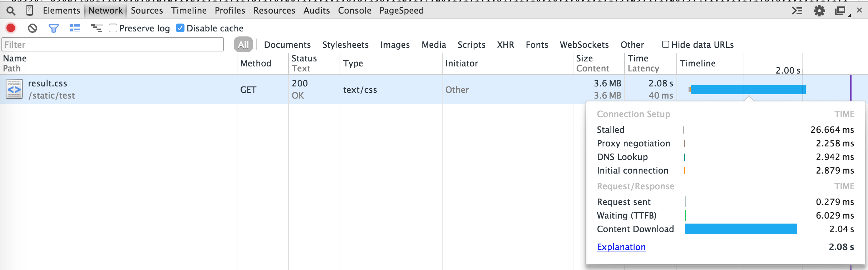Check Hide data URLs option
Screen dimensions: 868x270
coord(665,44)
